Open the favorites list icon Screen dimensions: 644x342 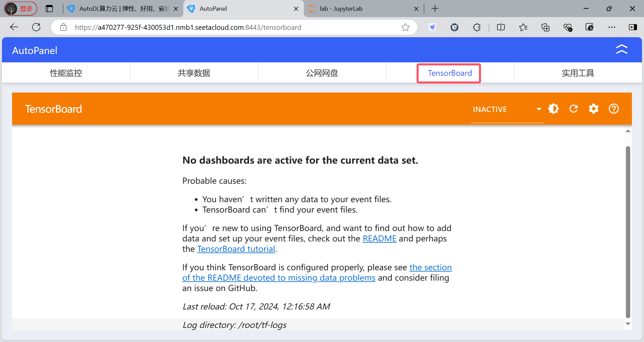click(x=523, y=27)
